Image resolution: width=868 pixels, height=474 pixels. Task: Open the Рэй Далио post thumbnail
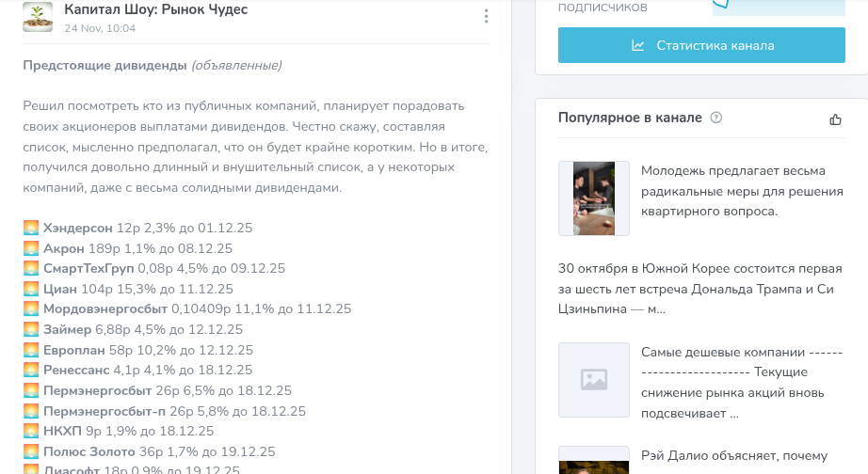[593, 461]
